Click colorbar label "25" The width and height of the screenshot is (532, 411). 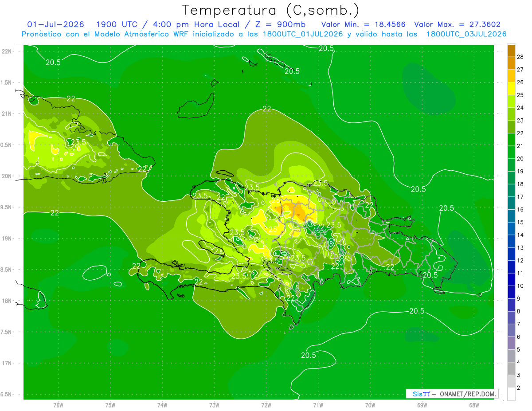pyautogui.click(x=520, y=95)
